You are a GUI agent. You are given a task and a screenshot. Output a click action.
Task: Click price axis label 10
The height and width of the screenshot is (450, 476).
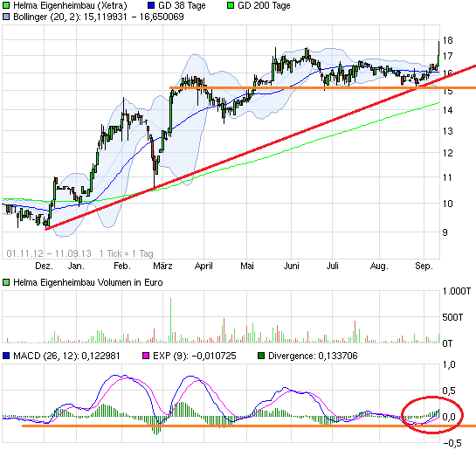coord(447,204)
